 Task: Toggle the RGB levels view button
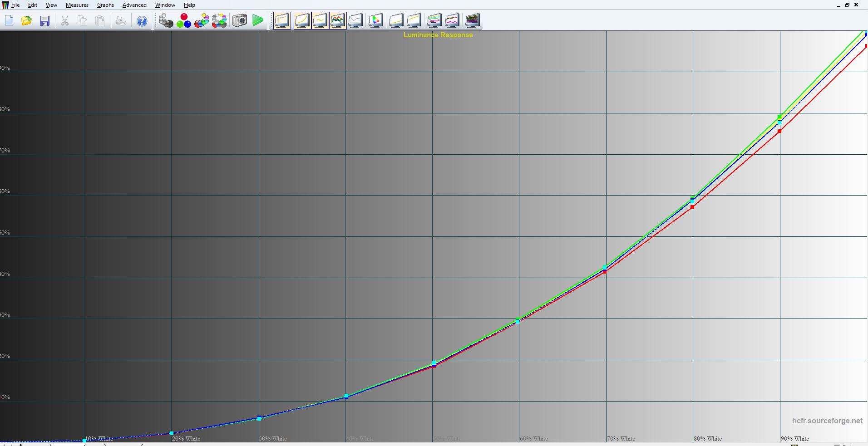(337, 20)
